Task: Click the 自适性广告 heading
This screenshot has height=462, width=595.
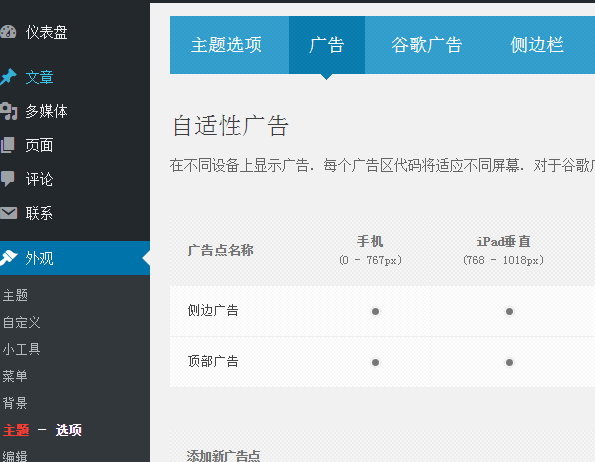Action: (230, 126)
